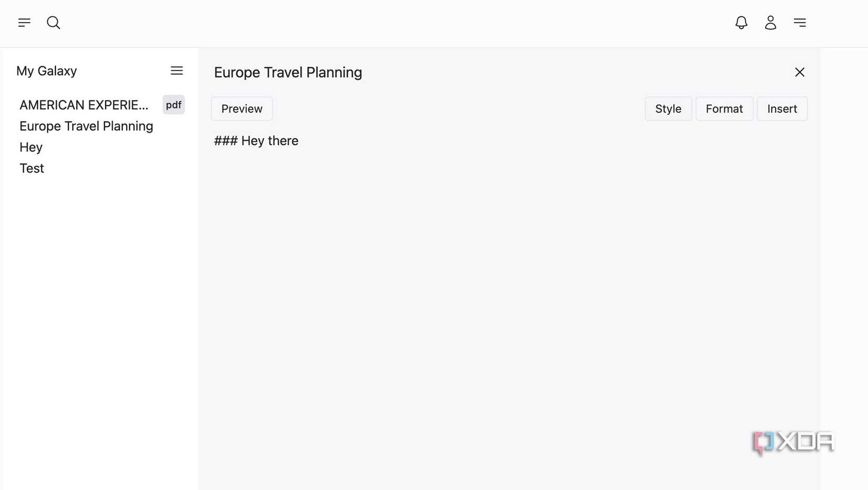Screen dimensions: 868x490
Task: Open the app options menu
Action: click(799, 23)
